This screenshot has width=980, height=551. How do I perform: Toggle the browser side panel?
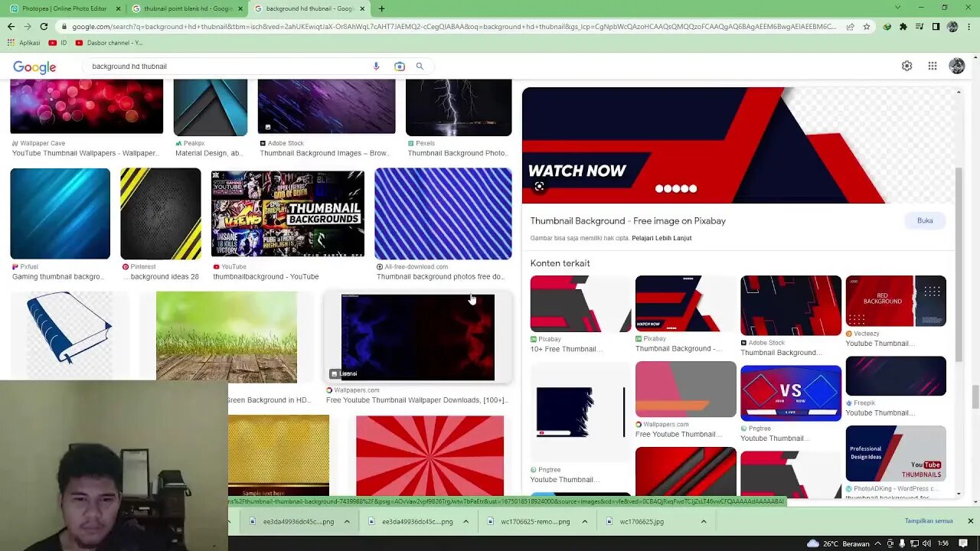pos(936,26)
